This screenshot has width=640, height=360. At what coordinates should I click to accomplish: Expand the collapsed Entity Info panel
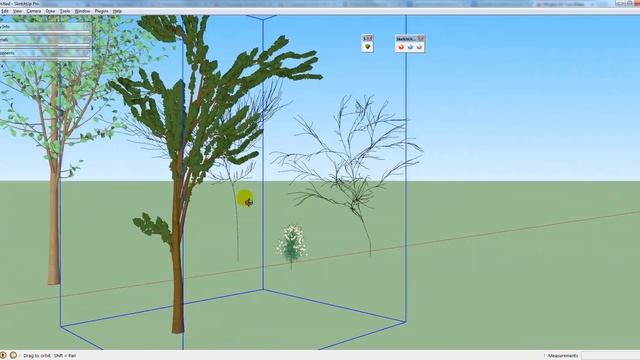[45, 27]
